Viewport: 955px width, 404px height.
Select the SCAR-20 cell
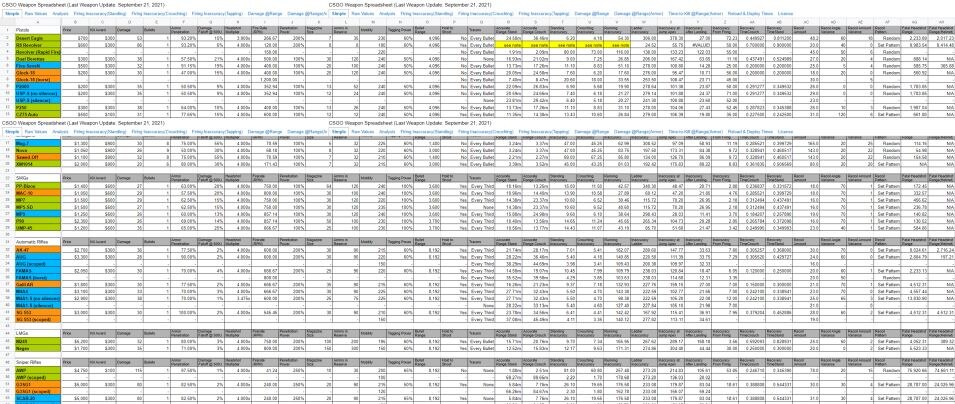(x=37, y=399)
